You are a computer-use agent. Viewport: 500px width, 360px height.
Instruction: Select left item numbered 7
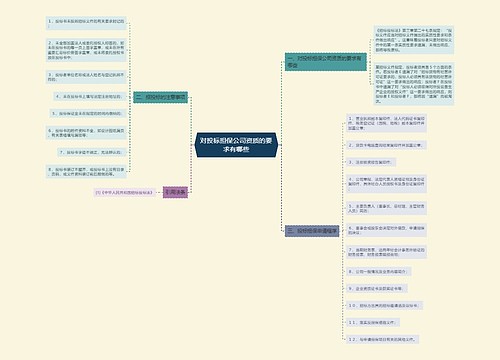click(x=91, y=152)
